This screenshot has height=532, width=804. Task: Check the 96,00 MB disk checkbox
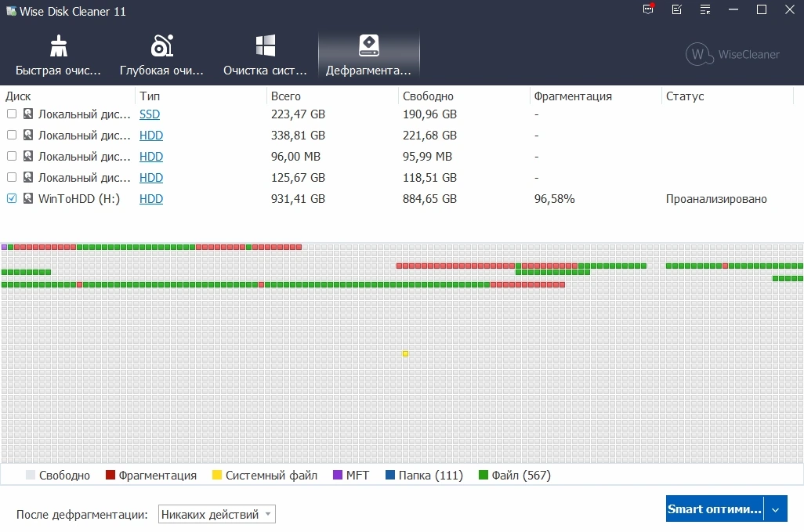pyautogui.click(x=12, y=156)
